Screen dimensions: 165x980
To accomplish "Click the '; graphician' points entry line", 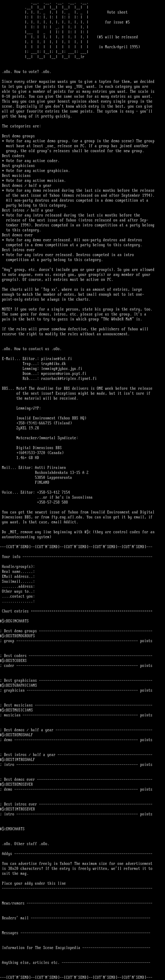I will point(76,690).
